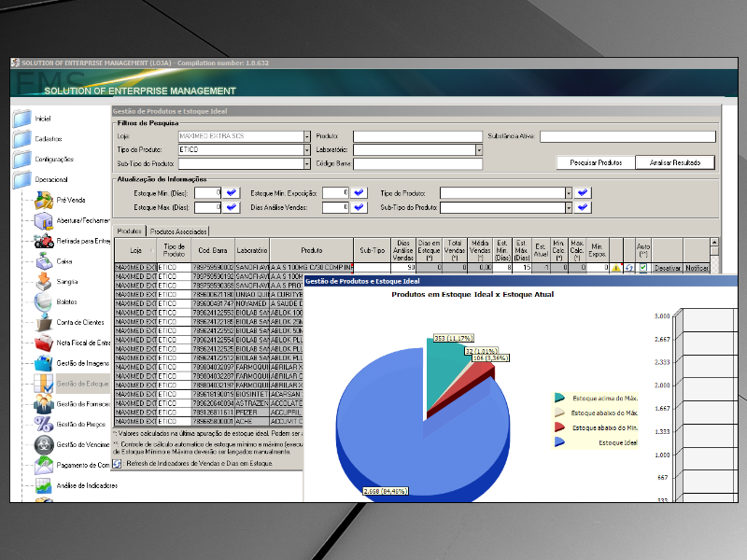Open Nota Fiscal de Entrada icon
Screen dimensions: 747x560
tap(44, 343)
